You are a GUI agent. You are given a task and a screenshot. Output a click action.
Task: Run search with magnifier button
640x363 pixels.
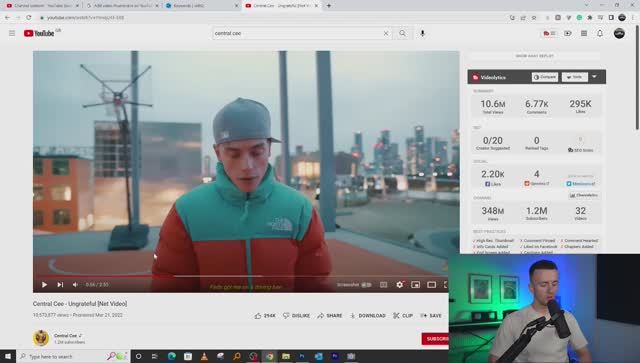(x=403, y=33)
